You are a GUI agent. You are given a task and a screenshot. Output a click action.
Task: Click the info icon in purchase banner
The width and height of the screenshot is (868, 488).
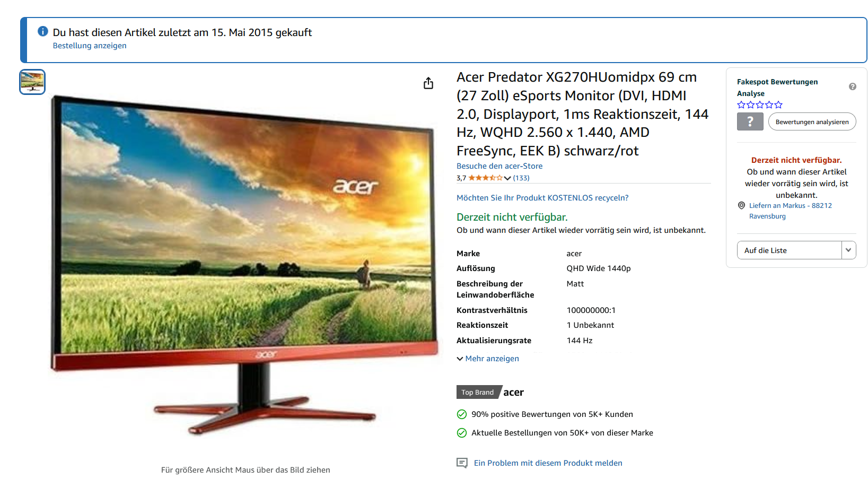43,32
